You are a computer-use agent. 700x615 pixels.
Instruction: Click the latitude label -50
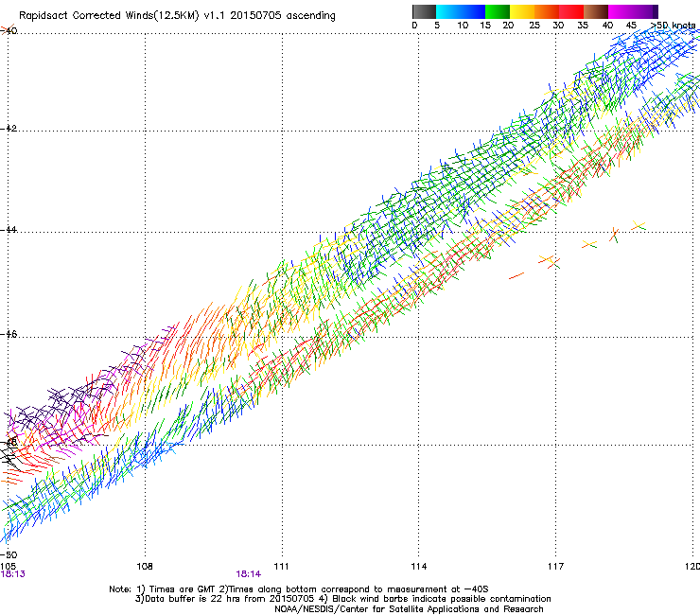9,555
